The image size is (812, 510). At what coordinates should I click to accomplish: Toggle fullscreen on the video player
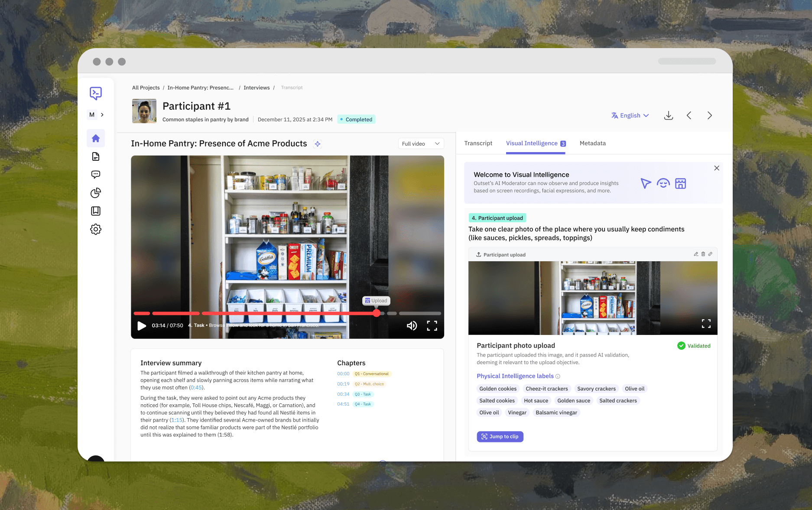(432, 325)
